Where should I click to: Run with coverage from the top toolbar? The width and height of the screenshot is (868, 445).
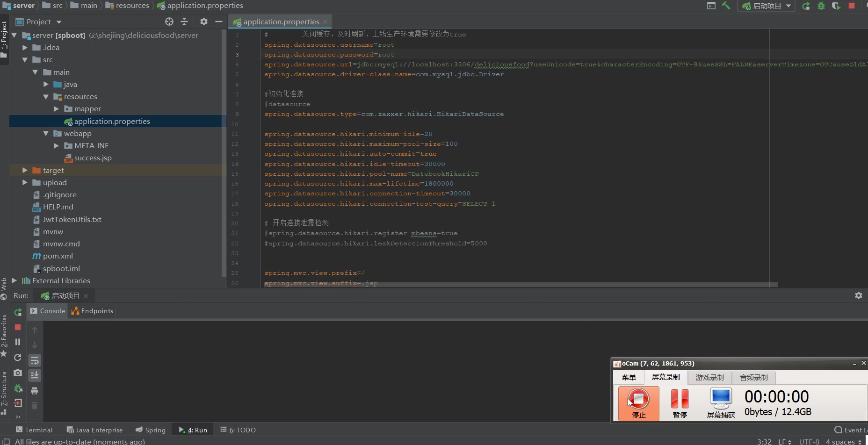(x=836, y=6)
